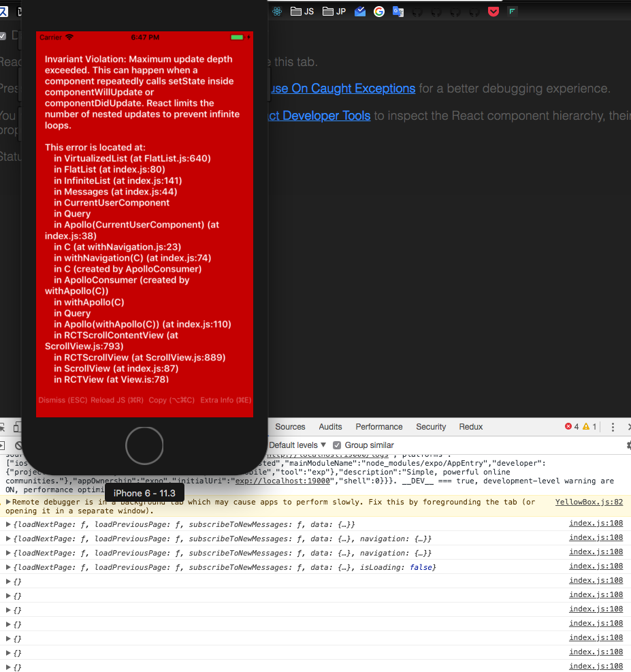Open the DevTools three-dot menu

point(613,427)
